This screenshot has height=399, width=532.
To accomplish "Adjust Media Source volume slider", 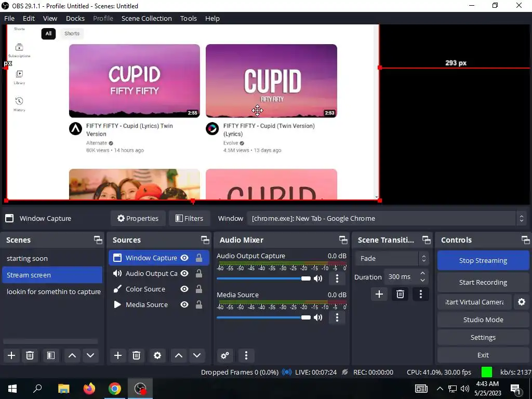I will pos(263,317).
